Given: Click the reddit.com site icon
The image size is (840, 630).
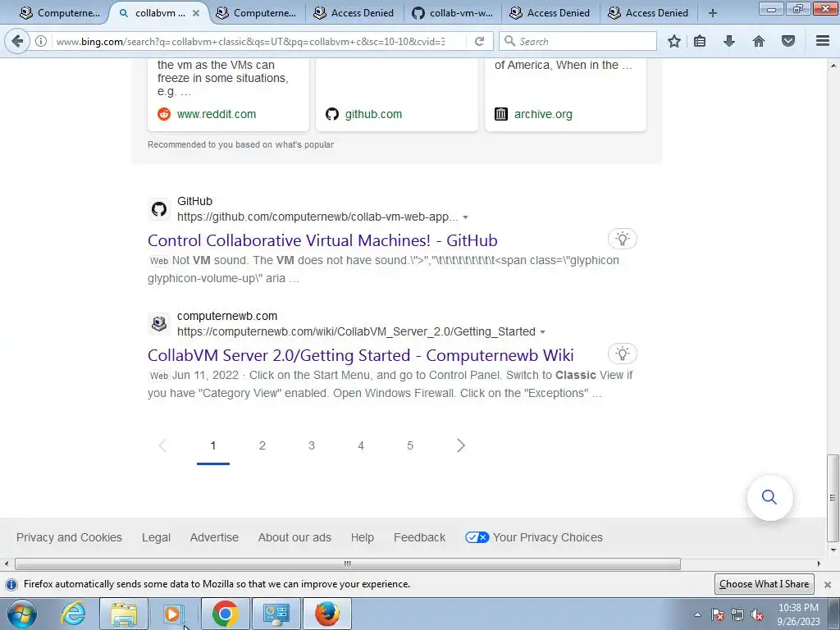Looking at the screenshot, I should (x=164, y=114).
